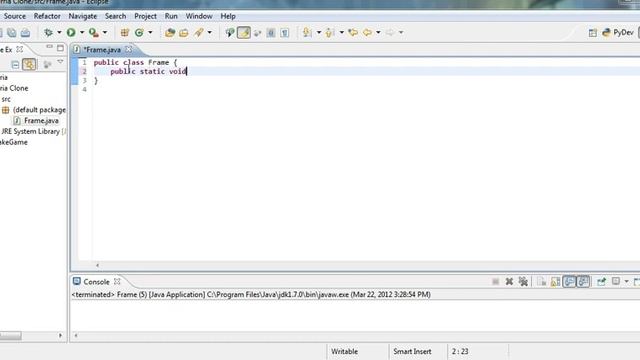640x360 pixels.
Task: Maximize the Package Explorer view
Action: click(x=60, y=48)
